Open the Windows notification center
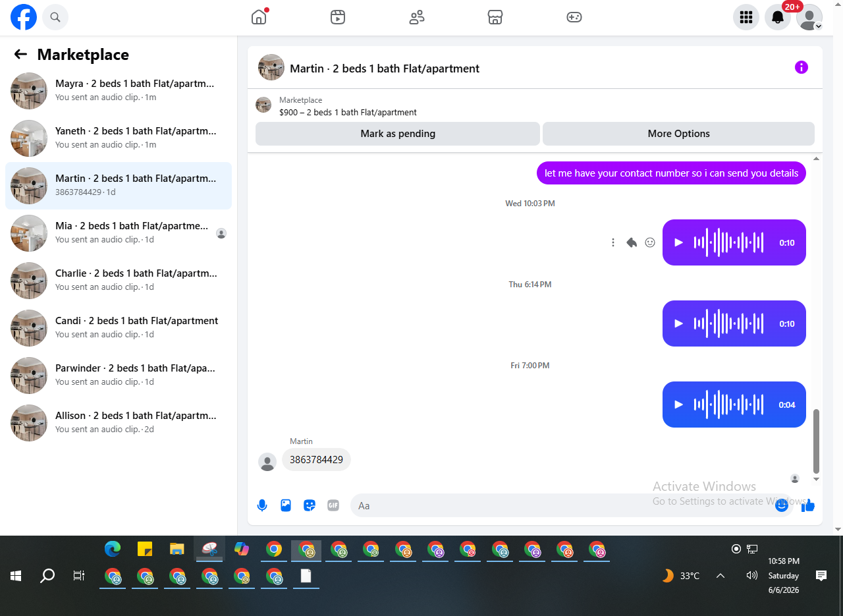The height and width of the screenshot is (616, 843). pos(821,576)
